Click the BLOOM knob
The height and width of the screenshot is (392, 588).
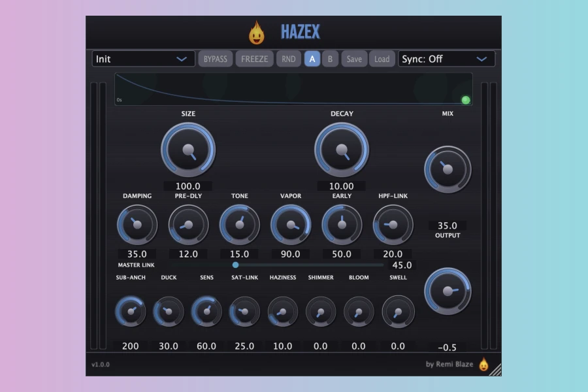359,312
